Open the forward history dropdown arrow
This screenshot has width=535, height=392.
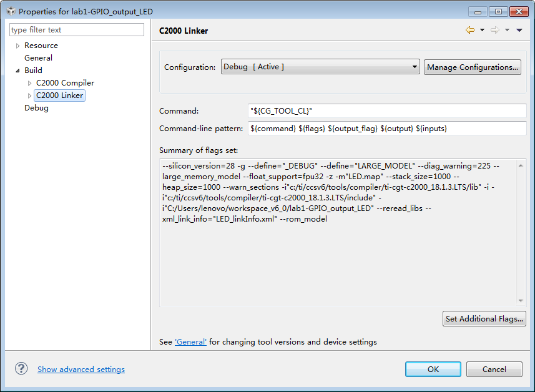point(507,31)
